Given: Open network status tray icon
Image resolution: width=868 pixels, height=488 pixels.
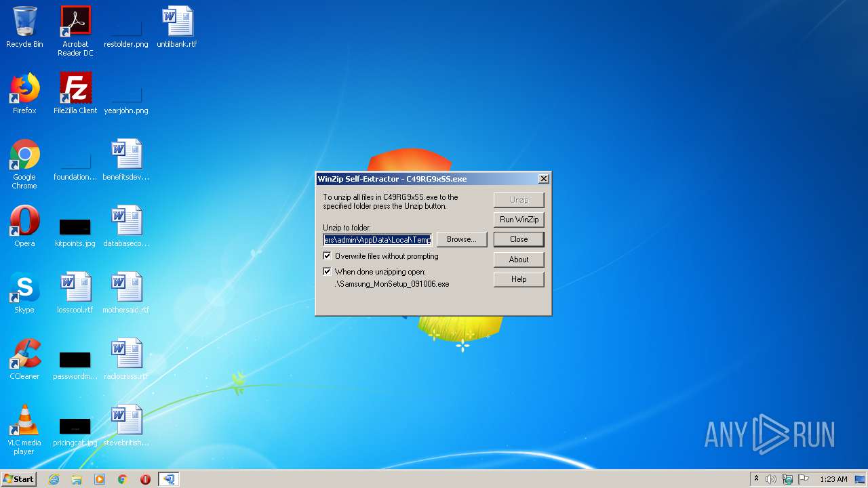Looking at the screenshot, I should 787,479.
